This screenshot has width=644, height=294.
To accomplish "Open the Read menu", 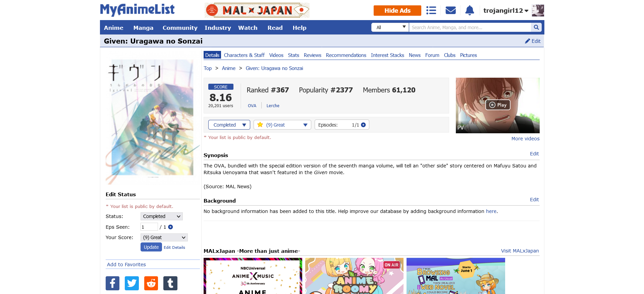I will coord(275,28).
